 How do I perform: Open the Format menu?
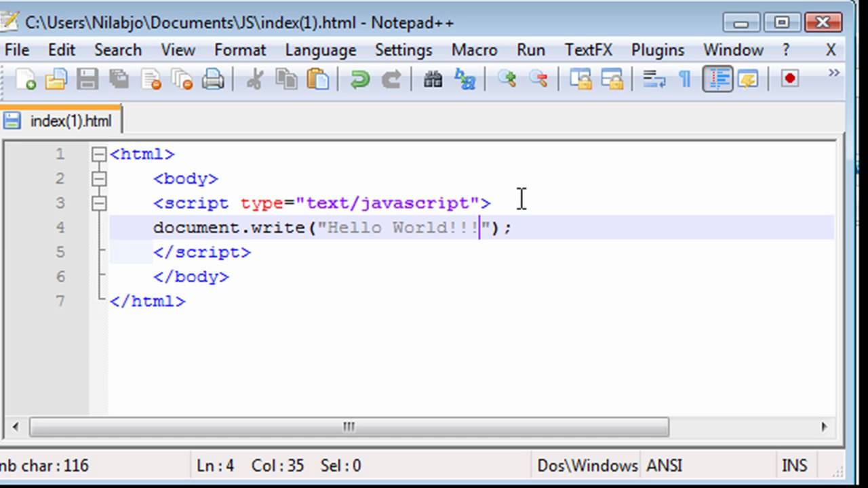pos(240,50)
